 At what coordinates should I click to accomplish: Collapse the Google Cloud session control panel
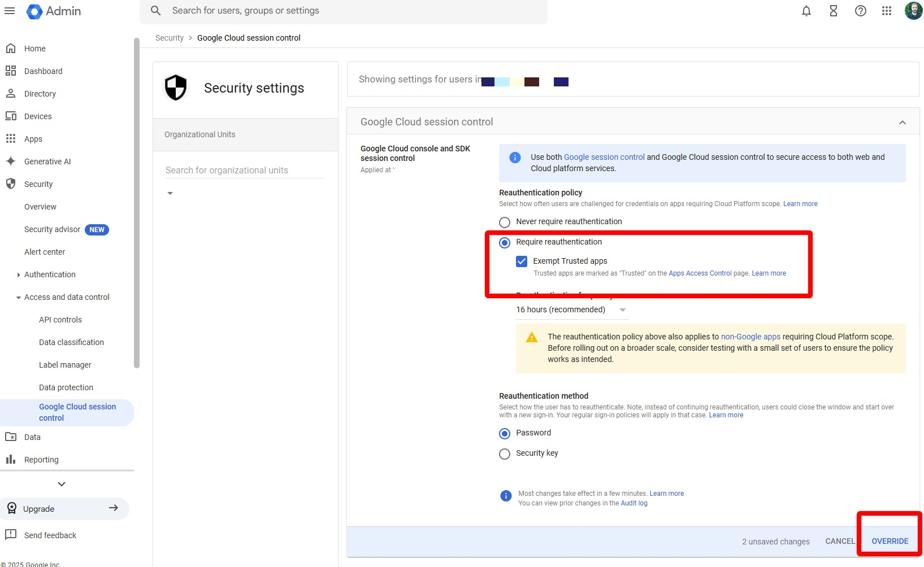pos(902,123)
